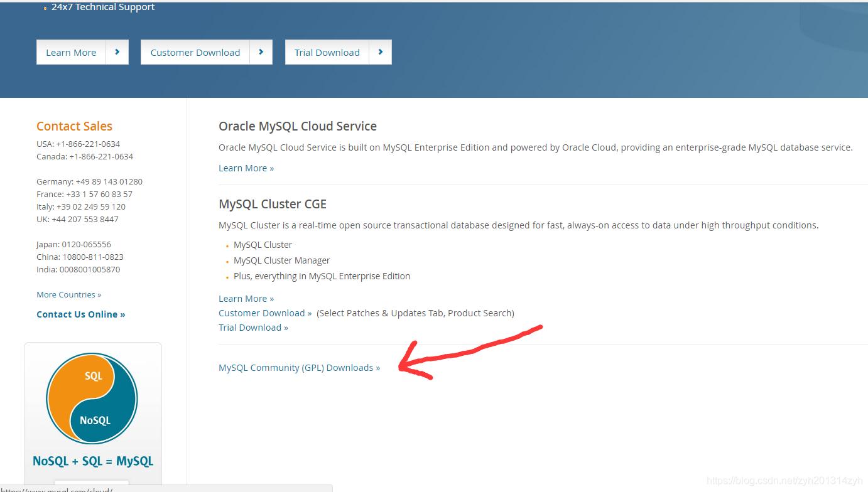Click the Germany phone number line
The width and height of the screenshot is (868, 492).
[x=89, y=181]
